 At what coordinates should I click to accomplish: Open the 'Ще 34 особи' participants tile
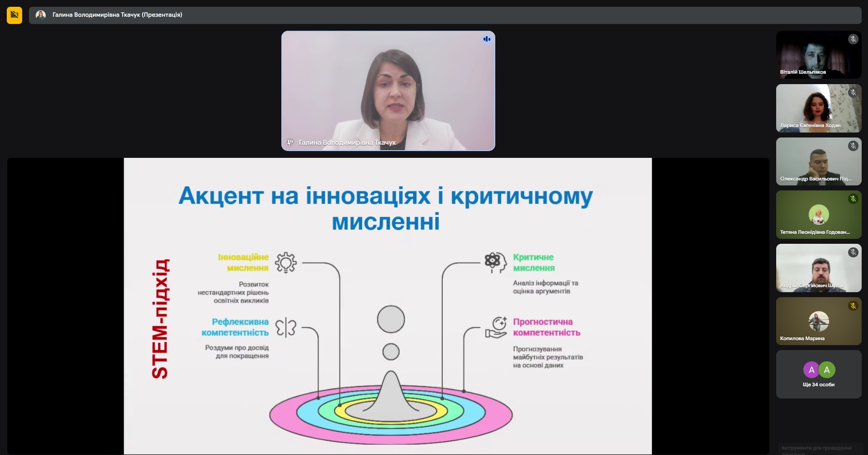(818, 374)
